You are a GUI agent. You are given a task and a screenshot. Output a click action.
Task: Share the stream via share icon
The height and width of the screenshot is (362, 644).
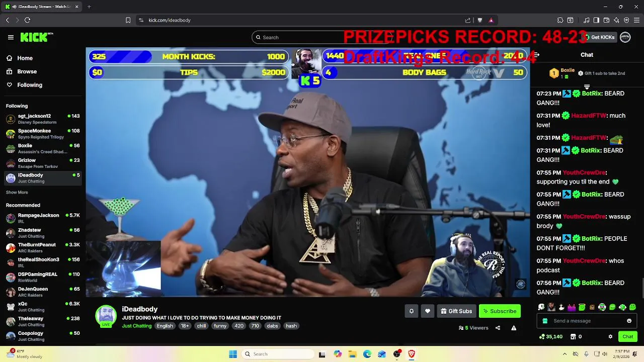tap(498, 328)
